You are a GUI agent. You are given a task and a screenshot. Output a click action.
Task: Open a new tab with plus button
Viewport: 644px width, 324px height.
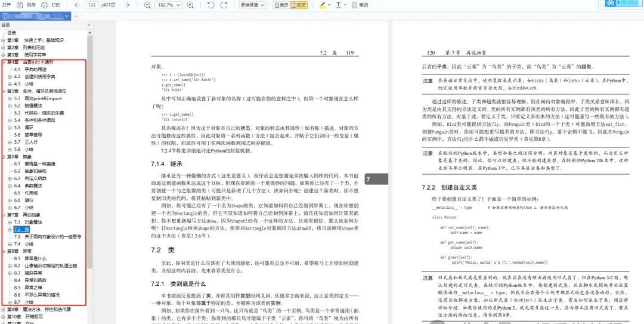76,16
